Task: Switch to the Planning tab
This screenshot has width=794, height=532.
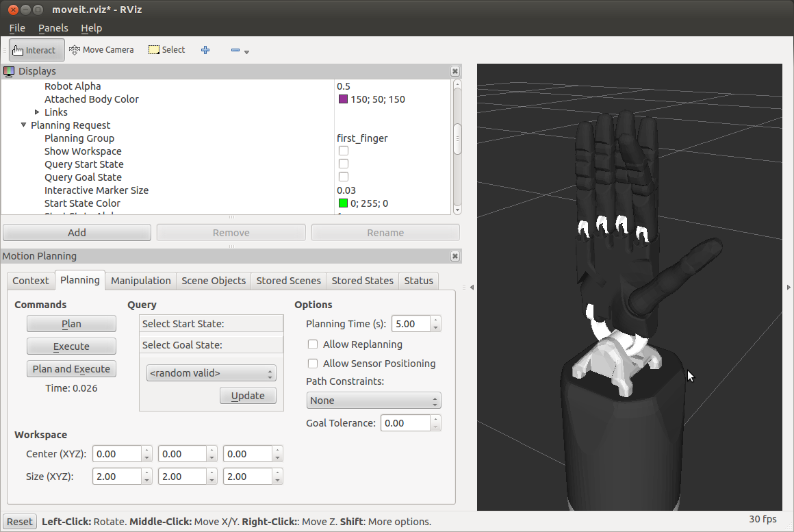Action: (x=79, y=280)
